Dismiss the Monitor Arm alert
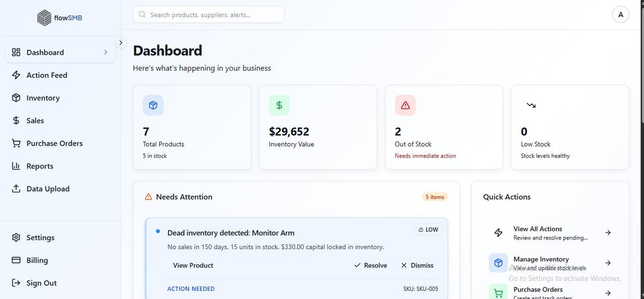Screen dimensions: 644x299 pyautogui.click(x=417, y=265)
